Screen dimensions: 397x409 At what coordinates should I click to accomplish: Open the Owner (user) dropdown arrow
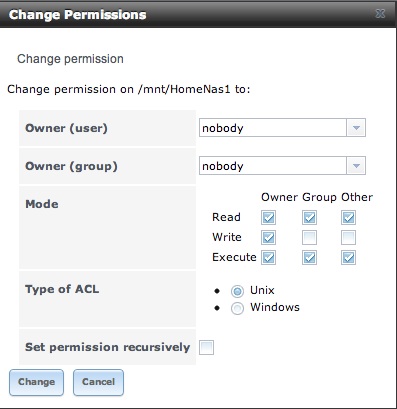tap(356, 128)
